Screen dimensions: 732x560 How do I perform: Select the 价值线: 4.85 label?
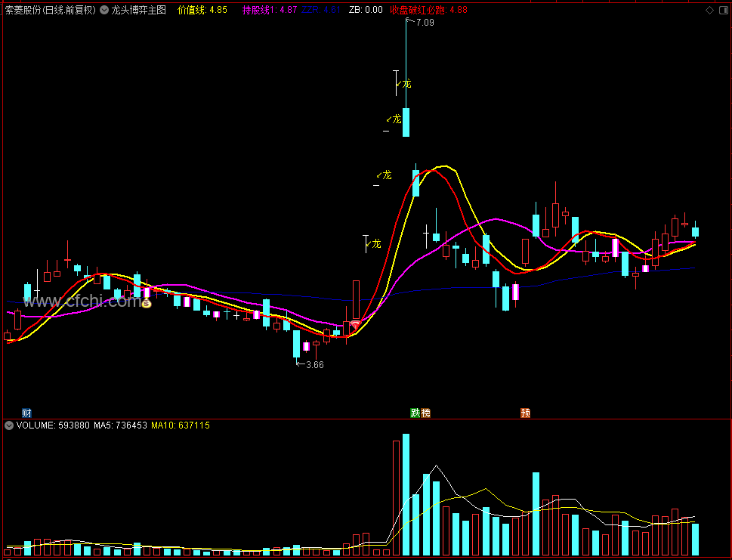202,10
